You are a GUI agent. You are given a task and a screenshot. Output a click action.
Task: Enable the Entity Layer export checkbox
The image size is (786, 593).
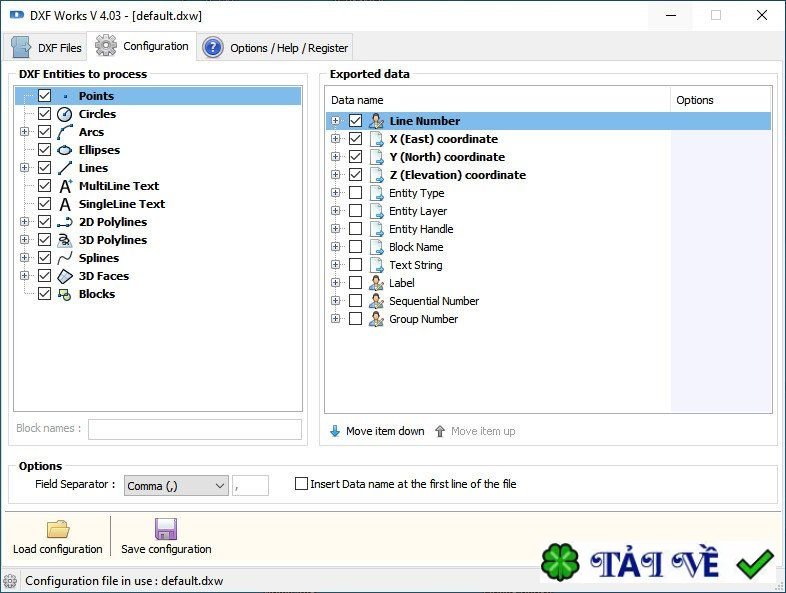pyautogui.click(x=355, y=211)
